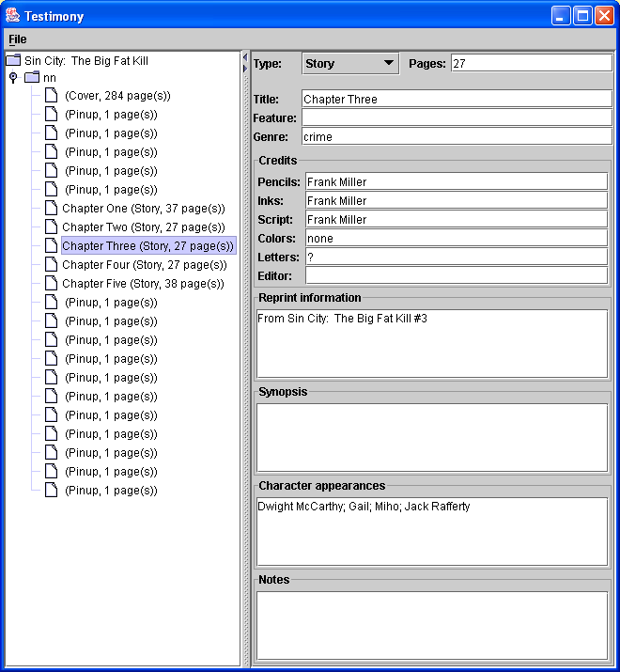Open the Type dropdown showing Story
Viewport: 620px width, 672px height.
pos(350,63)
